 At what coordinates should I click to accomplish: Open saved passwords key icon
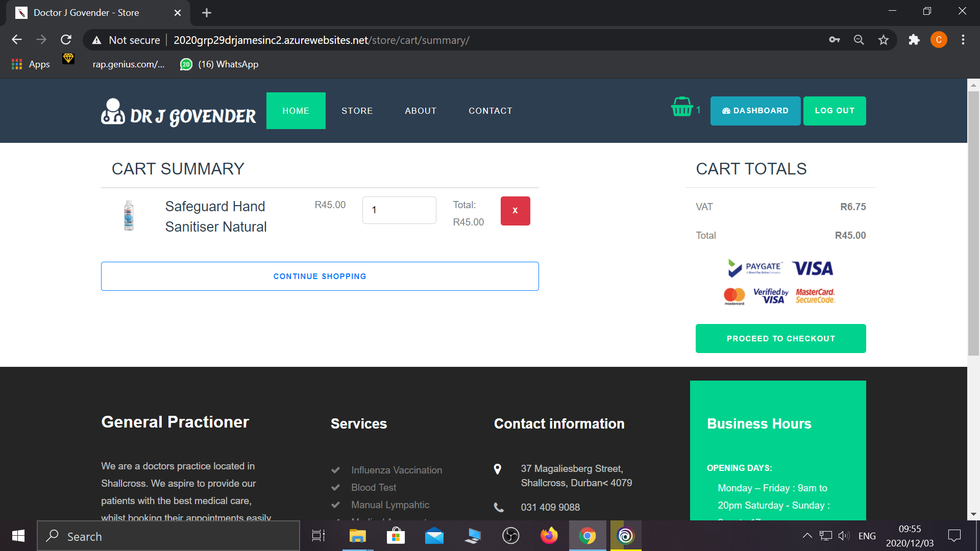pyautogui.click(x=835, y=40)
